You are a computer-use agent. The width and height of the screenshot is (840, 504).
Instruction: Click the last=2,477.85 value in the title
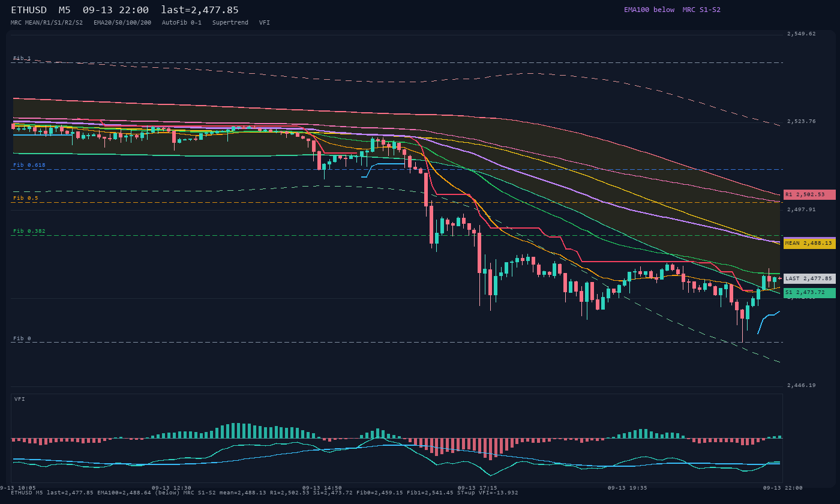point(200,10)
